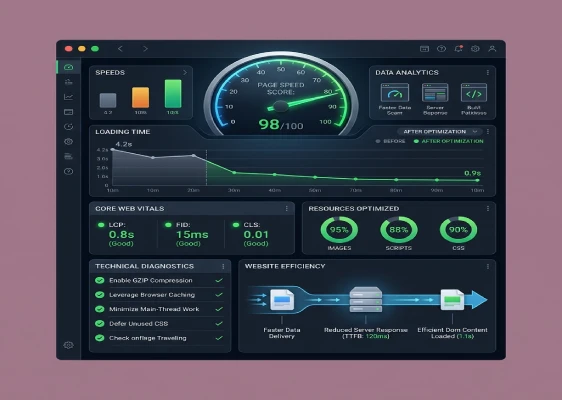Select the Technical Diagnostics heading
Viewport: 562px width, 400px height.
point(144,266)
